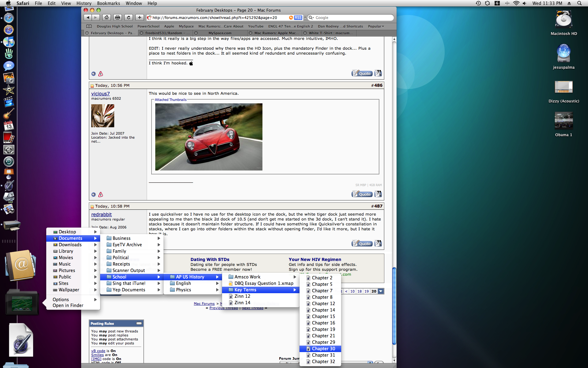Open iCal calendar icon in dock
The height and width of the screenshot is (368, 588).
pyautogui.click(x=9, y=125)
